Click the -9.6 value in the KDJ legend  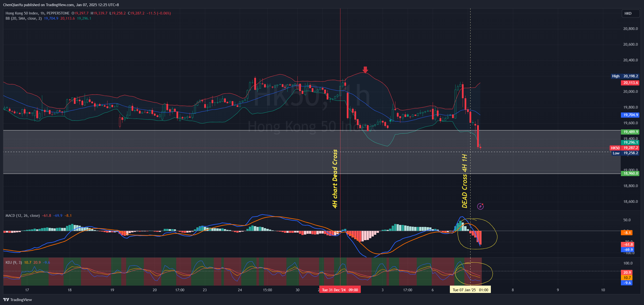[x=46, y=263]
